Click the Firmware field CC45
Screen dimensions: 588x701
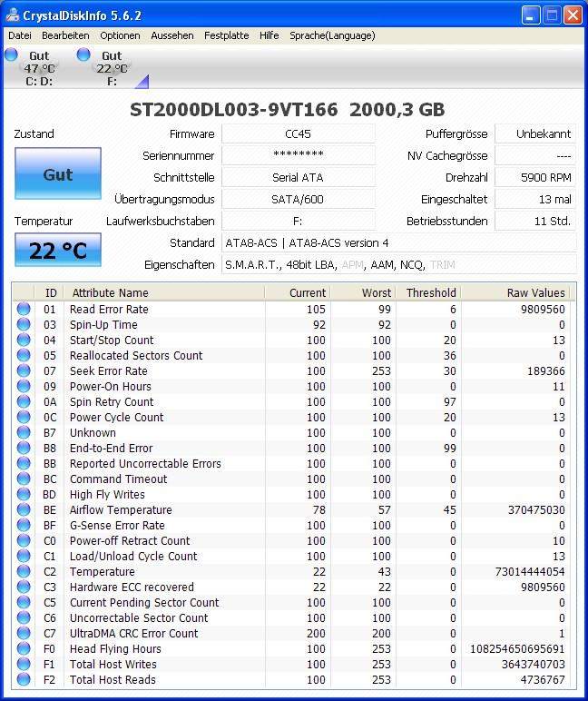(x=298, y=133)
